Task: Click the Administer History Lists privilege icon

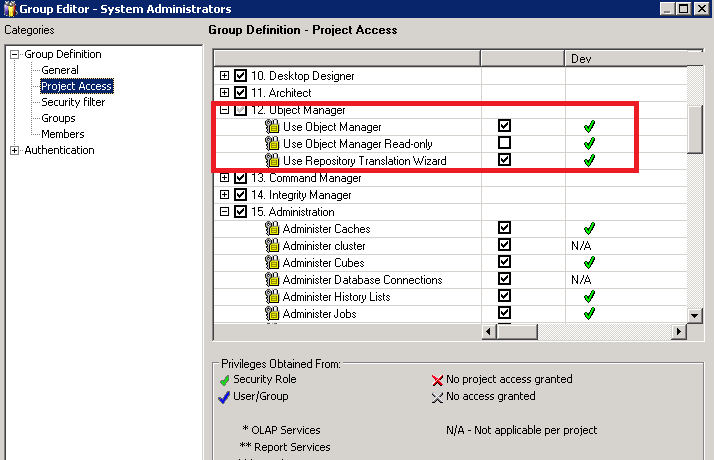Action: pyautogui.click(x=272, y=296)
